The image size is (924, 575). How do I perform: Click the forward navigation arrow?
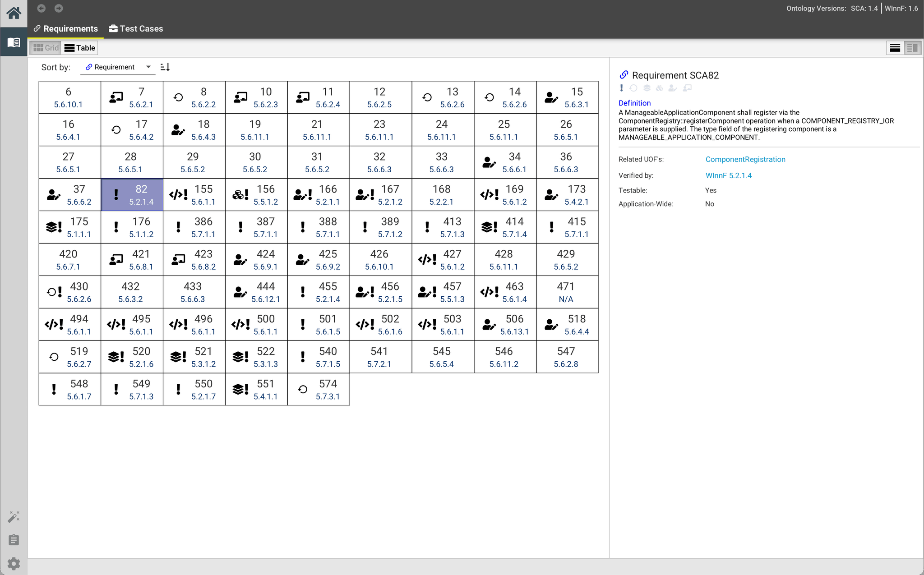tap(58, 8)
